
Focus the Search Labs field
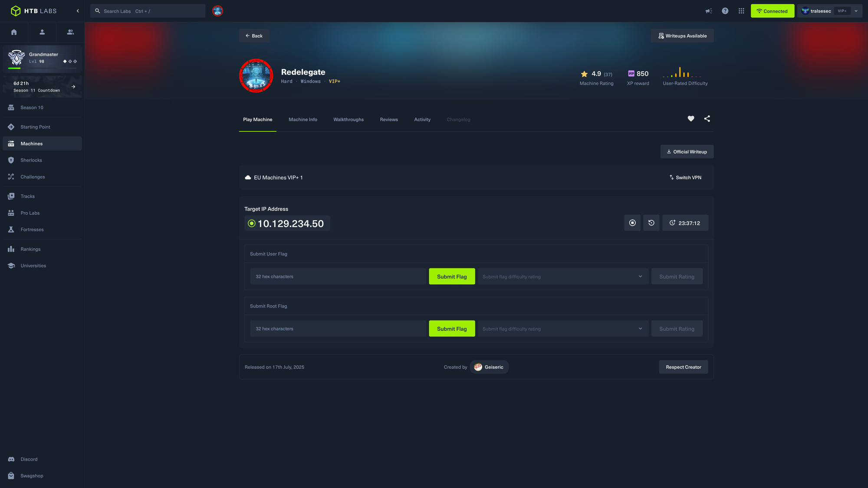148,11
